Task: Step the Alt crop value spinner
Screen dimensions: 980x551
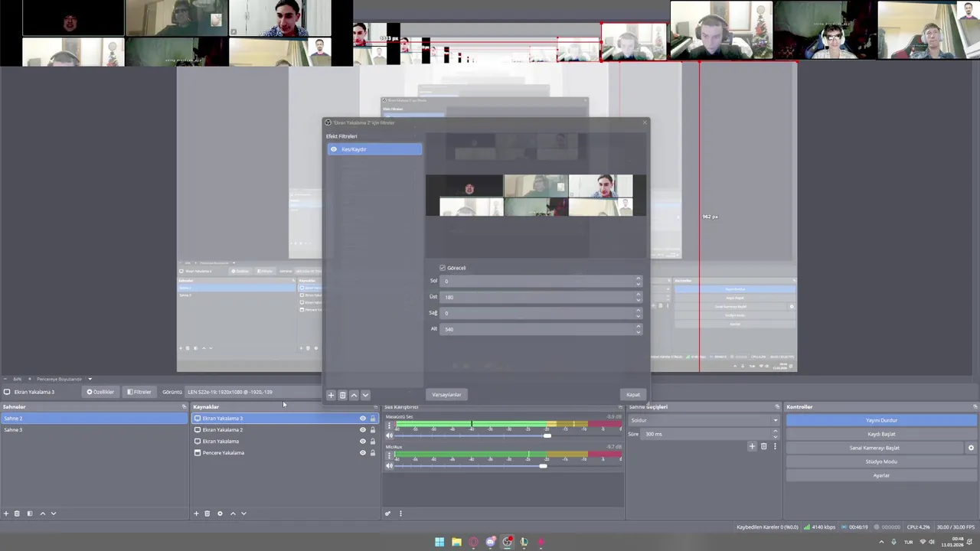Action: [639, 329]
